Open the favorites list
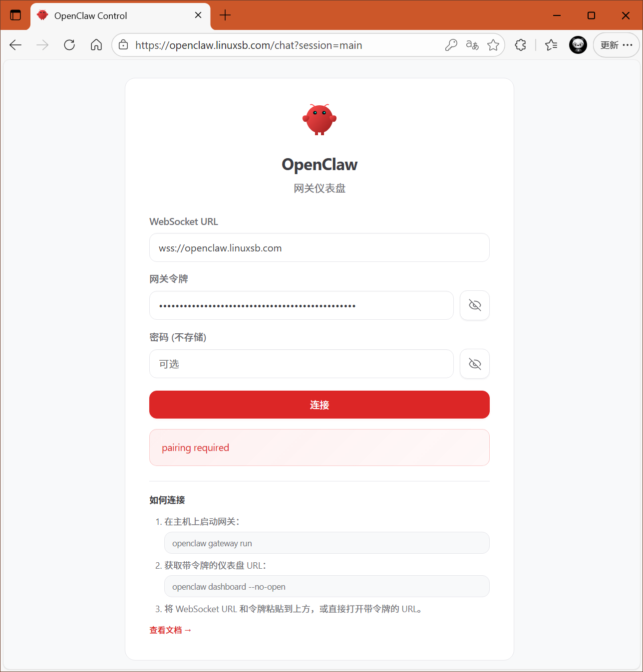Image resolution: width=643 pixels, height=672 pixels. [551, 45]
